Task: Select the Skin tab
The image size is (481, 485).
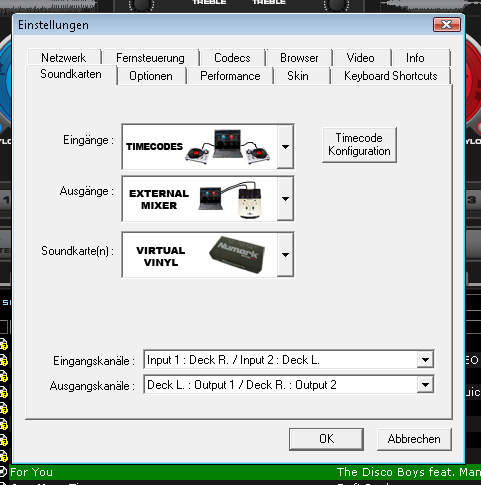Action: coord(298,76)
